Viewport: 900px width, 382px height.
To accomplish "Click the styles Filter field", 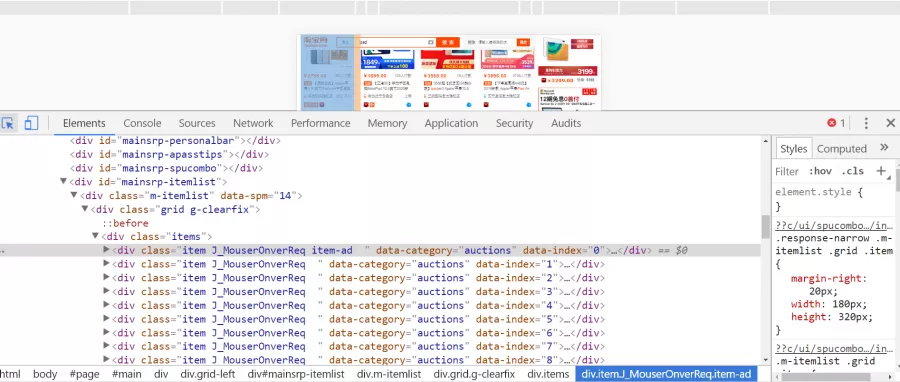I will (788, 171).
